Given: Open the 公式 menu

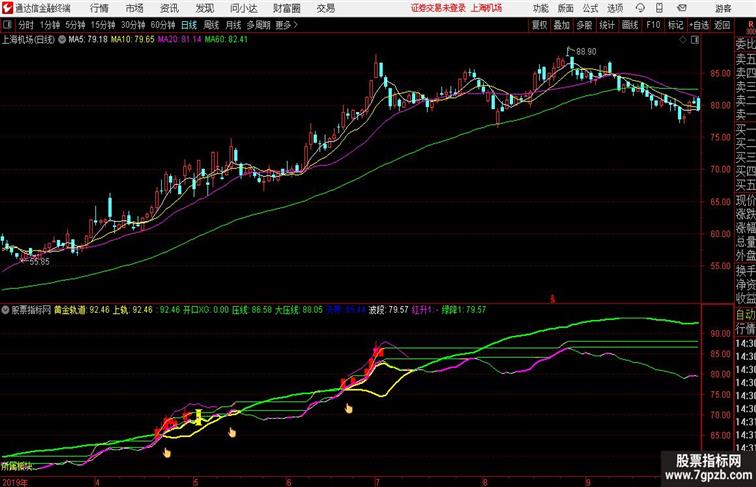Looking at the screenshot, I should click(590, 8).
